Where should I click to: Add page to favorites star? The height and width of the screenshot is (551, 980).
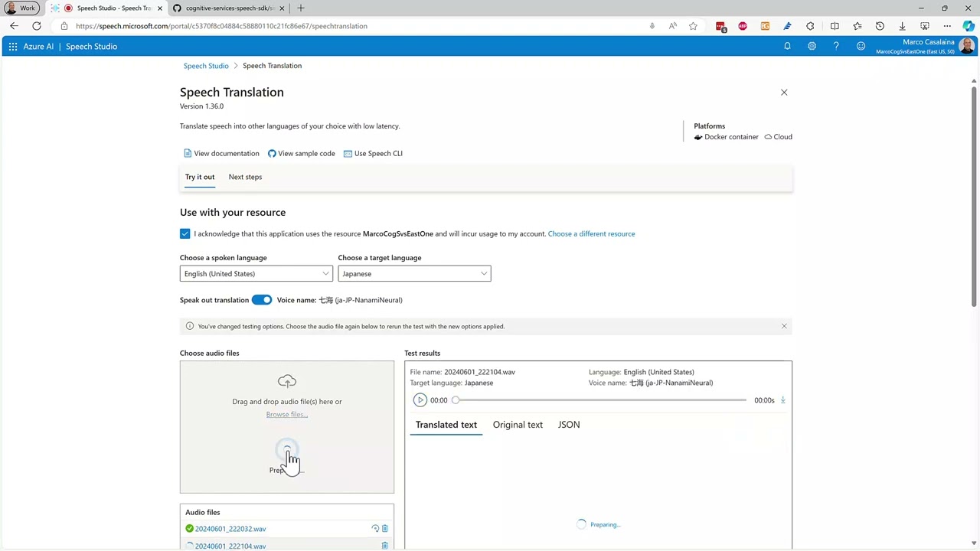[x=693, y=26]
